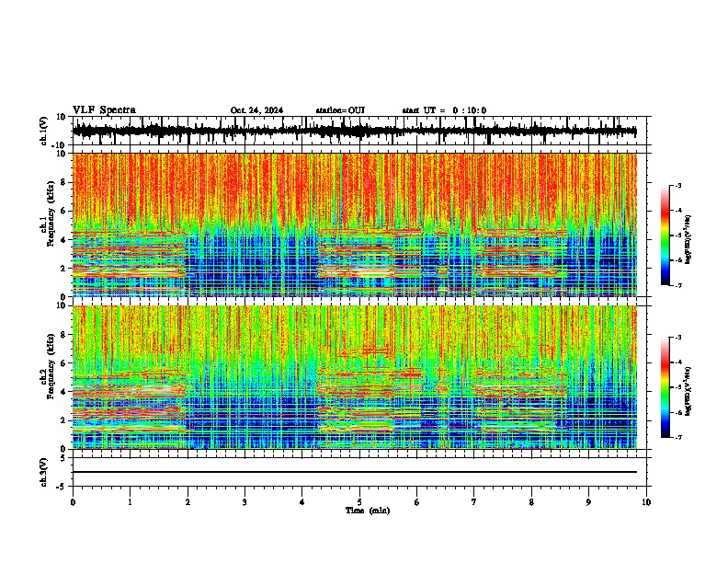Select the ch.2 colorbar log(PSD) label
The image size is (728, 563).
[x=688, y=391]
